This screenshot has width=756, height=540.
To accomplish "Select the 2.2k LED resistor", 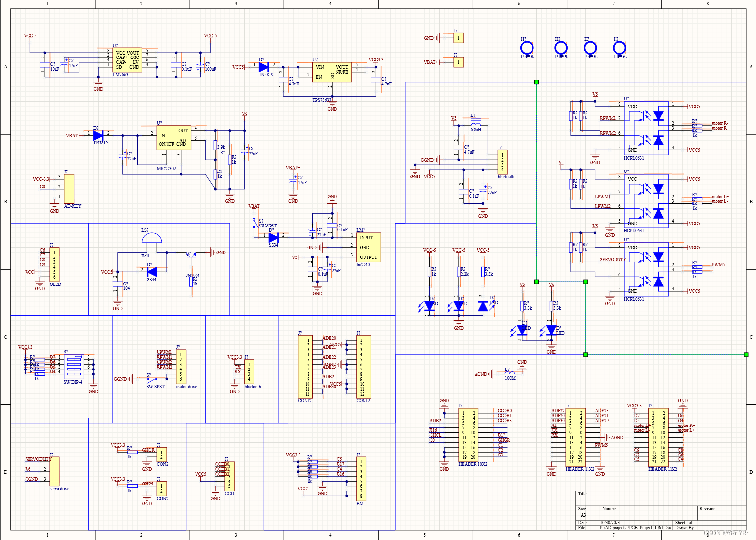I will (x=459, y=272).
